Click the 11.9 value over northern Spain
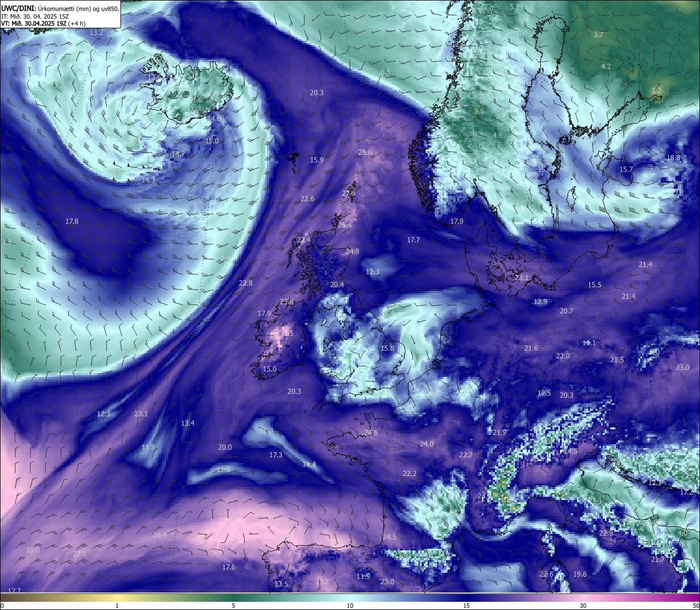The height and width of the screenshot is (610, 700). [363, 577]
